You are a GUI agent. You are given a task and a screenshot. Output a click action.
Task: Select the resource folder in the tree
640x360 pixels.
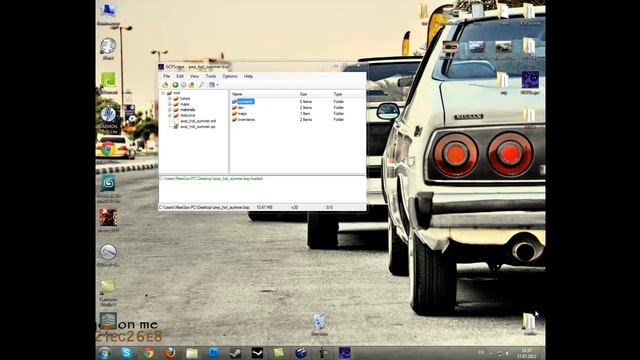(187, 116)
